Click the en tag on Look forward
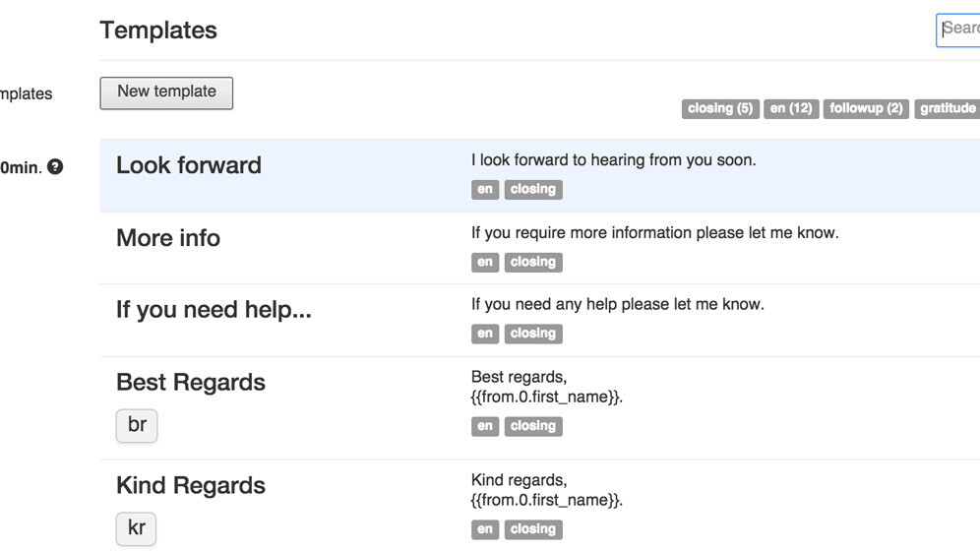980x551 pixels. click(x=485, y=190)
